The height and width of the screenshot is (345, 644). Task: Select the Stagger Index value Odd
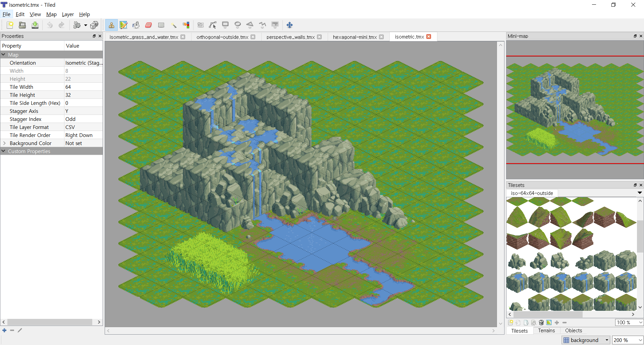tap(84, 119)
